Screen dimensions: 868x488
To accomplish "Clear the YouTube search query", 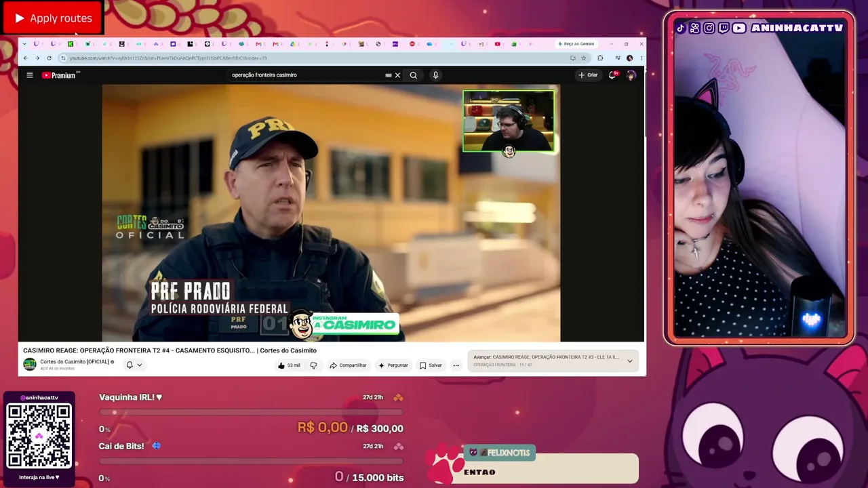I will click(397, 75).
